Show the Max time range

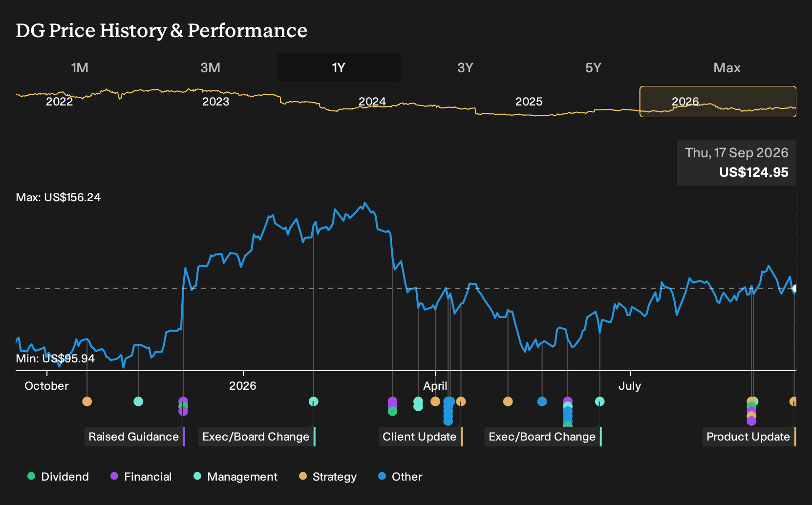coord(727,67)
